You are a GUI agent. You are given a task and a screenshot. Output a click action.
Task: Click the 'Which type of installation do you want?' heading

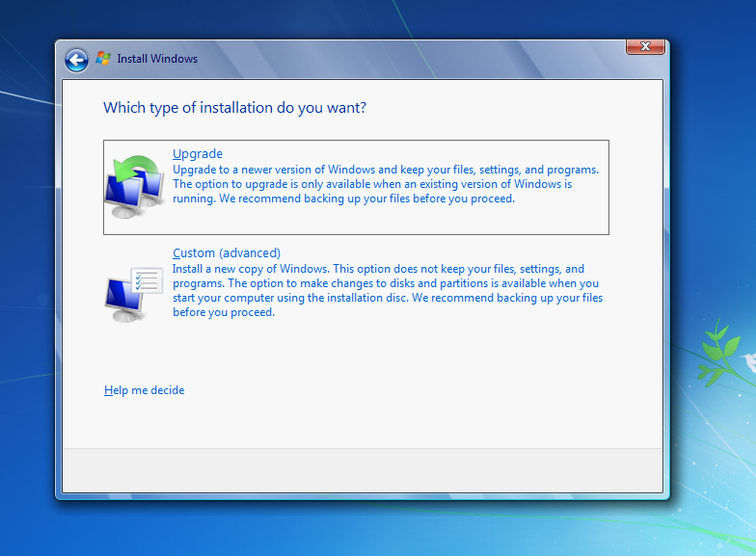pos(235,108)
